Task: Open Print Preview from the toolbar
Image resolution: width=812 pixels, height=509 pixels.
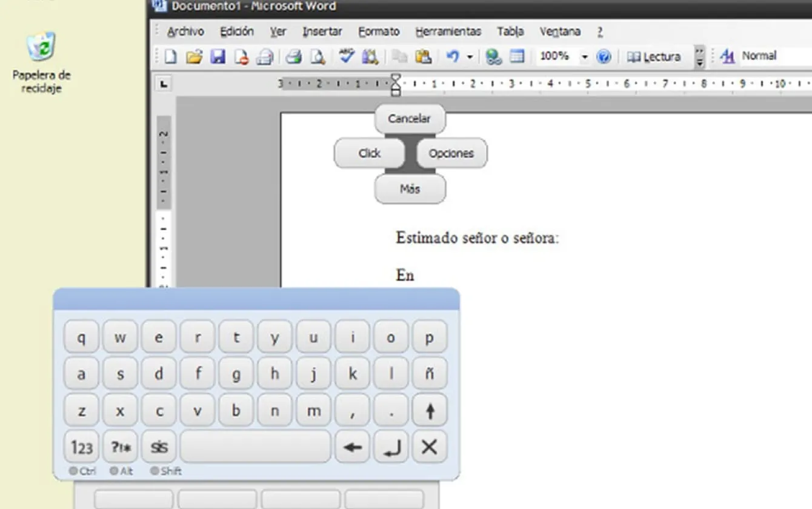Action: [318, 57]
